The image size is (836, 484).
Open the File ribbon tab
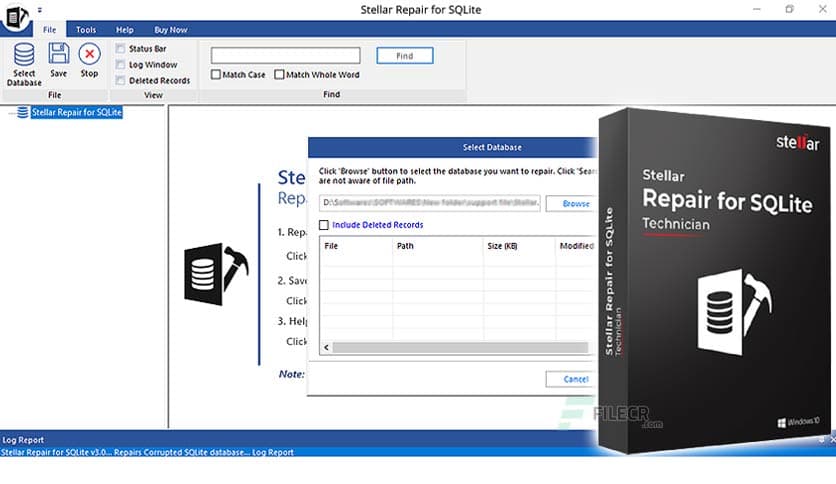50,30
